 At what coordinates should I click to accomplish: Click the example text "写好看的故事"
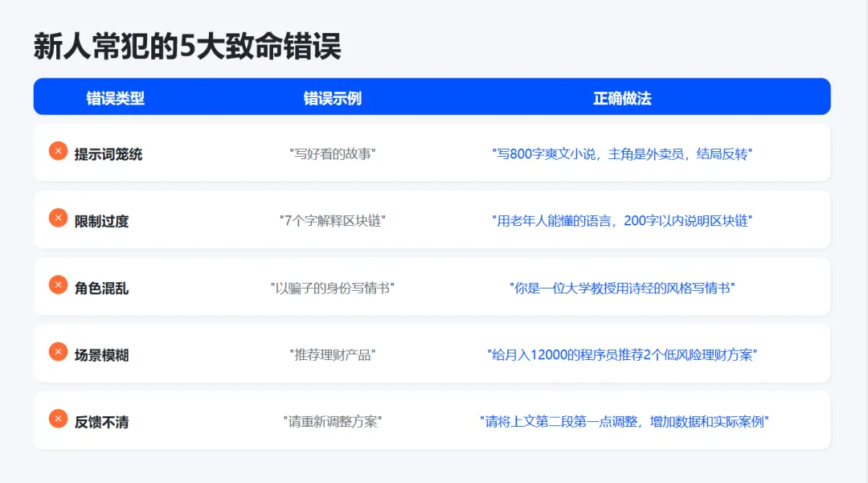(x=332, y=153)
